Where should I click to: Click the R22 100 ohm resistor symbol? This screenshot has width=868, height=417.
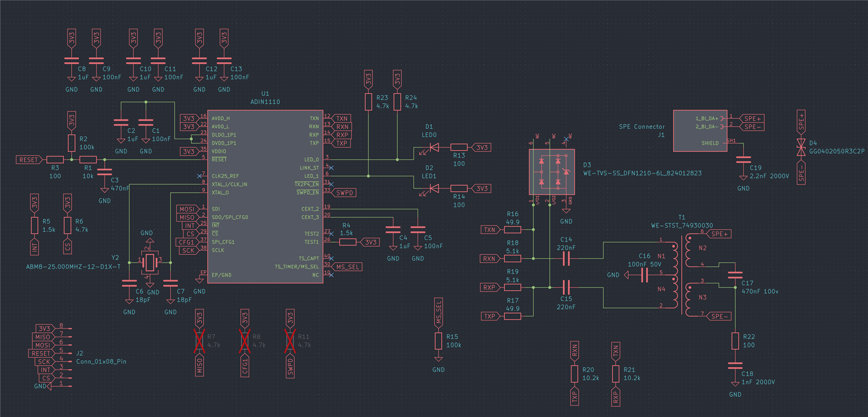[735, 341]
